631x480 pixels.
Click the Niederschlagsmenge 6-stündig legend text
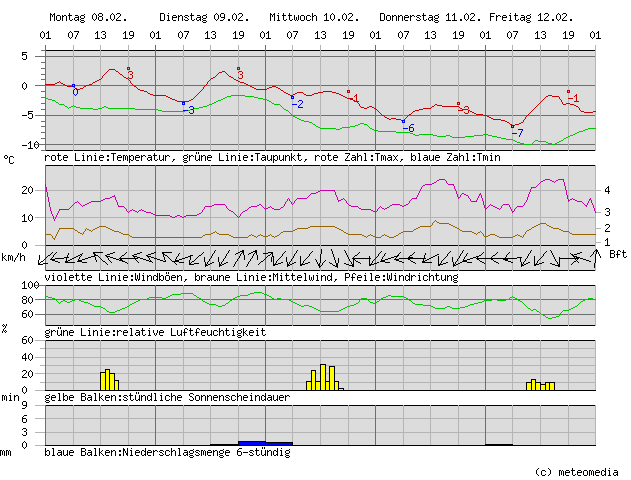click(167, 453)
